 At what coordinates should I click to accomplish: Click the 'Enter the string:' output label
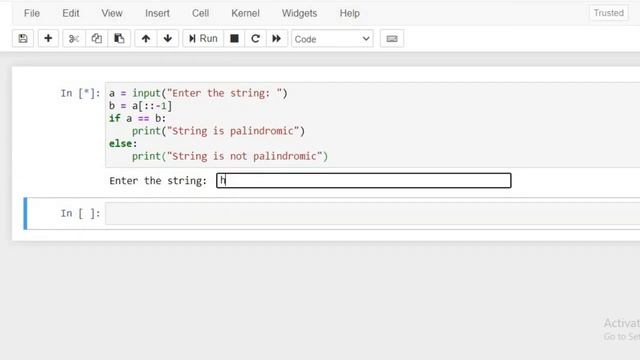click(158, 181)
